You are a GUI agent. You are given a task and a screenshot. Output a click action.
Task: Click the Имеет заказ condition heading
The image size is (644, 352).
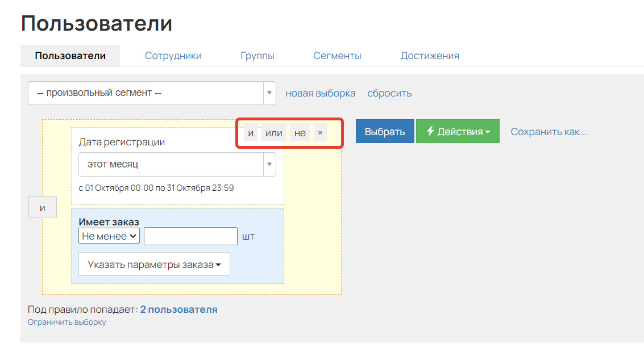[109, 222]
